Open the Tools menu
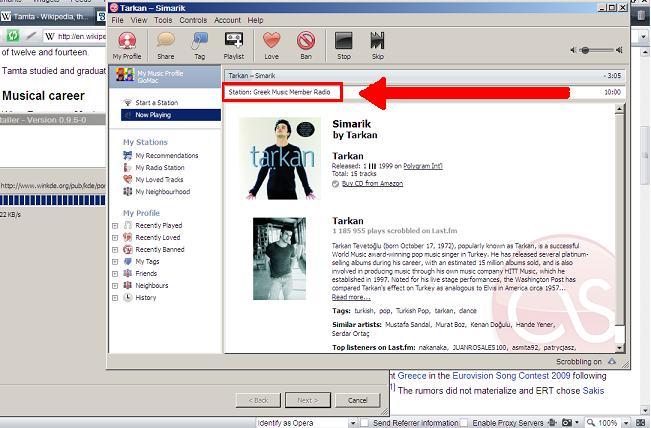Viewport: 651px width, 428px height. coord(163,20)
